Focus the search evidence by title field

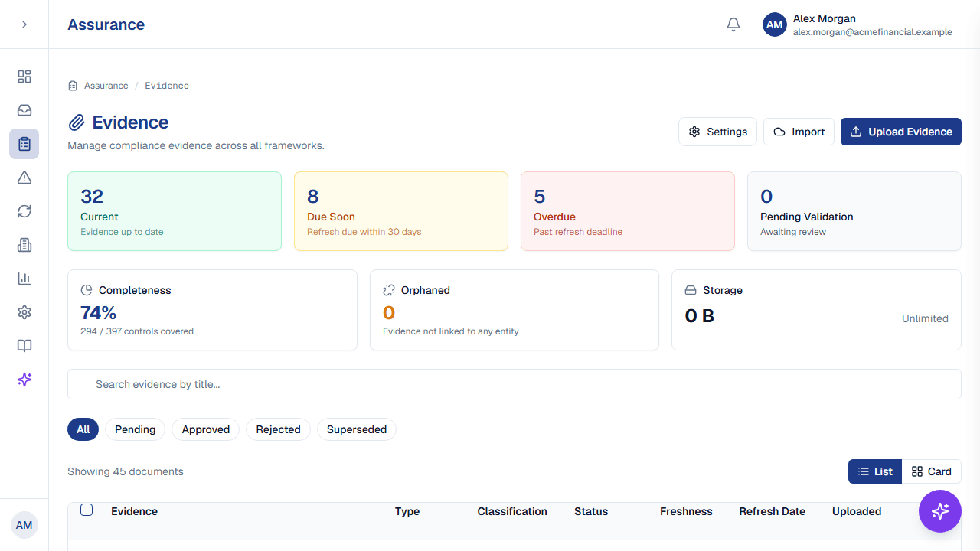[514, 384]
